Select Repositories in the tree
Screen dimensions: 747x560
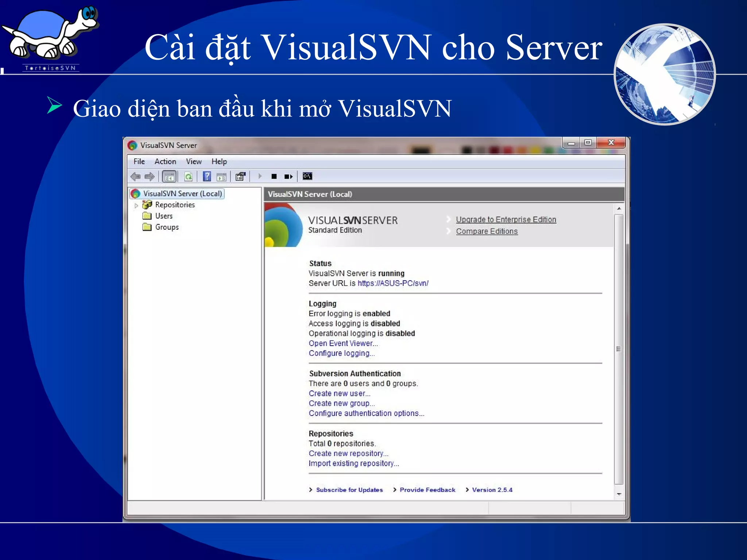175,205
